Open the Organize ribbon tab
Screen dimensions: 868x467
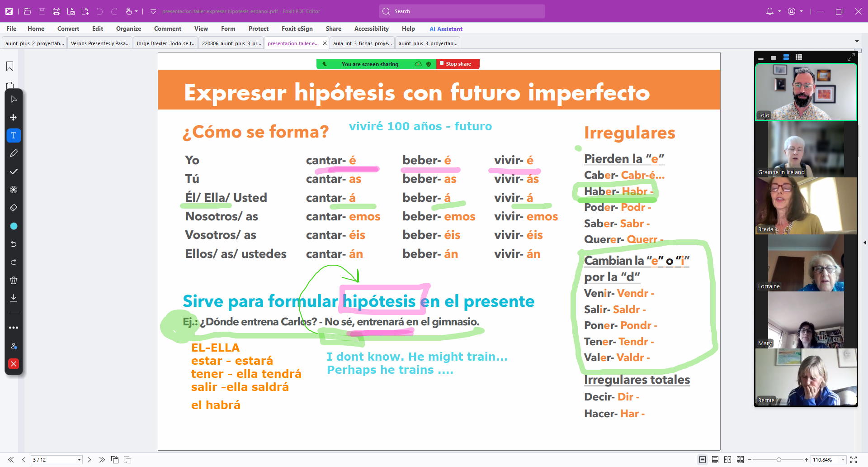(x=128, y=29)
